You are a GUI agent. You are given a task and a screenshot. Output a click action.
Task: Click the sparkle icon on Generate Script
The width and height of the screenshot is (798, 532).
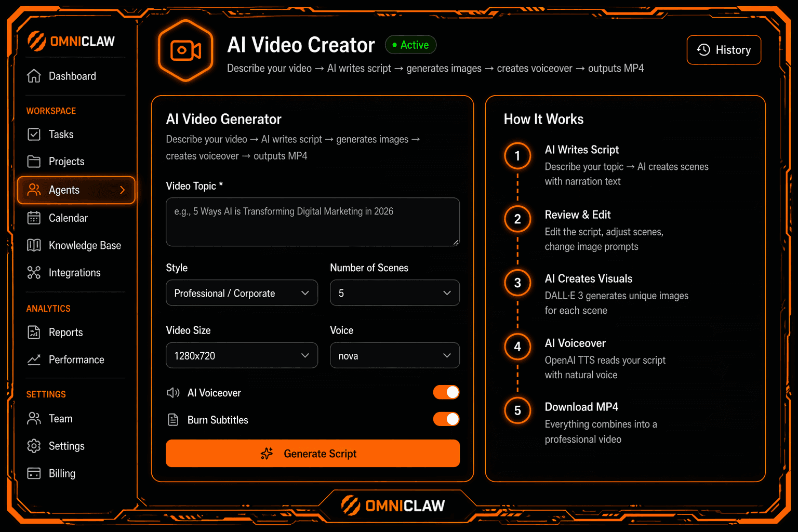tap(267, 454)
